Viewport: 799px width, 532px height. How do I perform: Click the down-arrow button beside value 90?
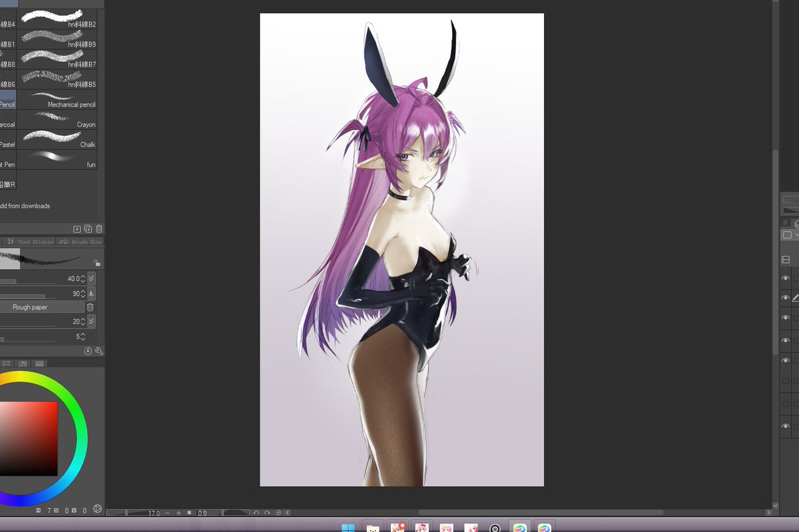[91, 294]
